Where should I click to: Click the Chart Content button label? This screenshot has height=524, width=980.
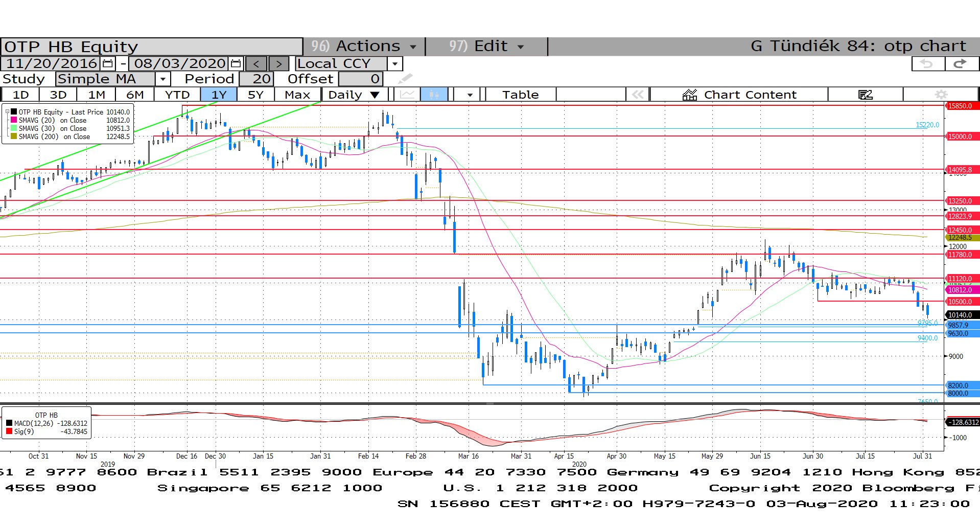tap(750, 95)
